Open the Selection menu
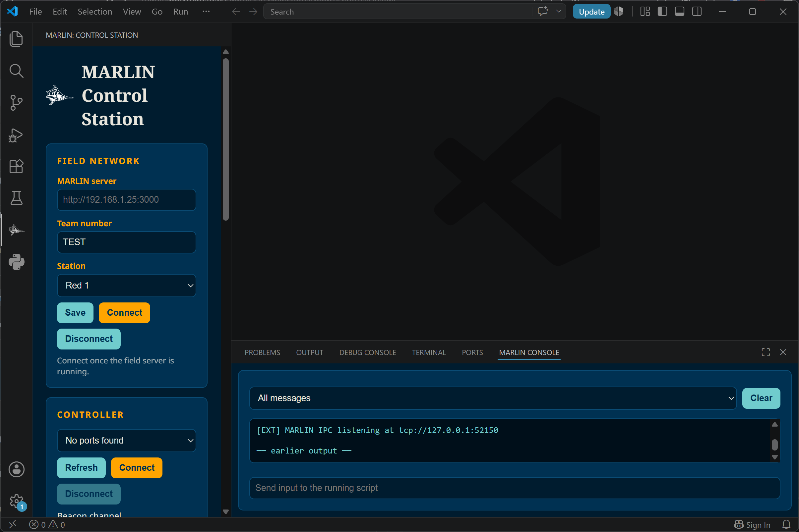The height and width of the screenshot is (532, 799). [x=95, y=12]
